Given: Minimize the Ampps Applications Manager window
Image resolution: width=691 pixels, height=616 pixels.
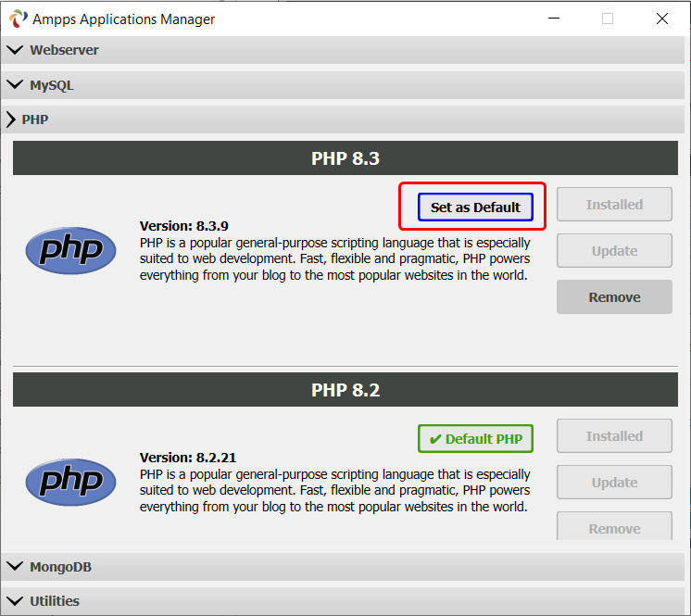Looking at the screenshot, I should 554,19.
